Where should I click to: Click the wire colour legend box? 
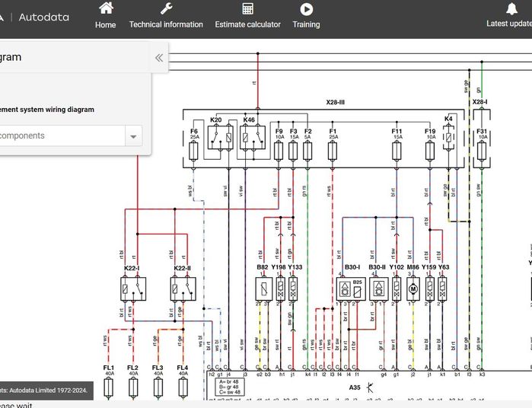[229, 387]
